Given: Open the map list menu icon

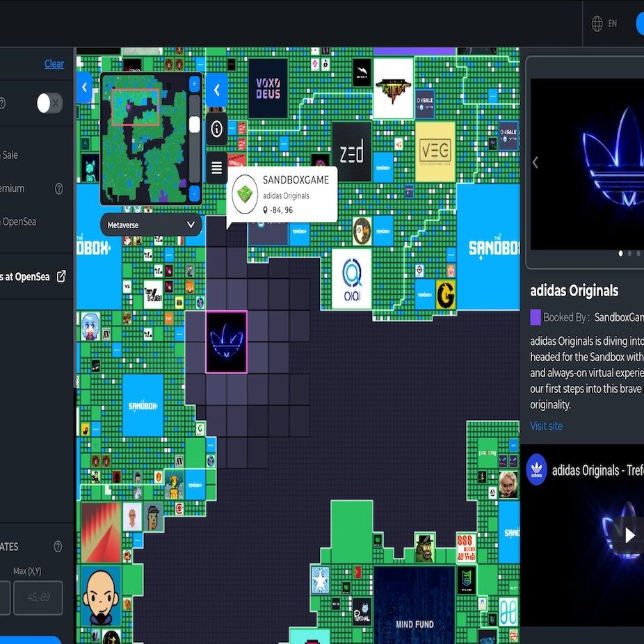Looking at the screenshot, I should [216, 168].
